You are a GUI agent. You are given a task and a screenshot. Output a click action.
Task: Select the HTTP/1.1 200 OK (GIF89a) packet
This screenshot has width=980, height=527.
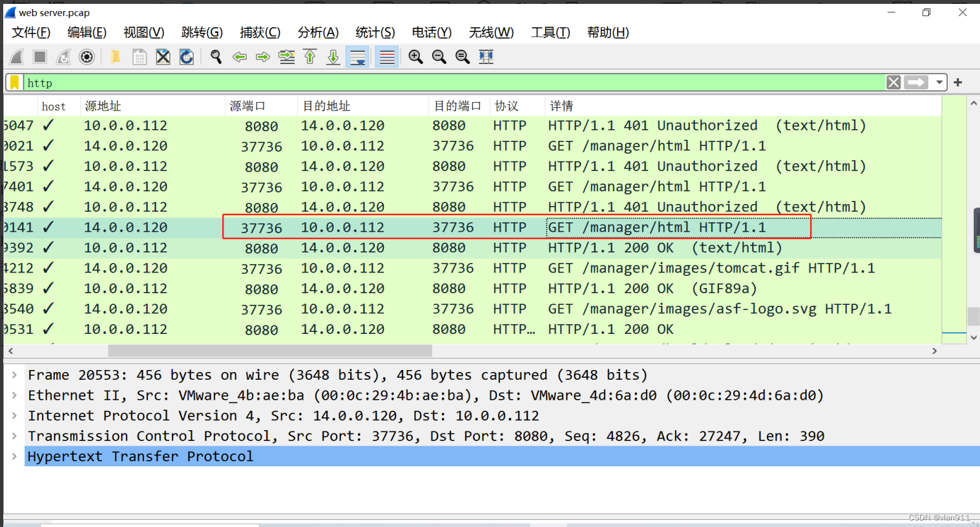pos(472,288)
